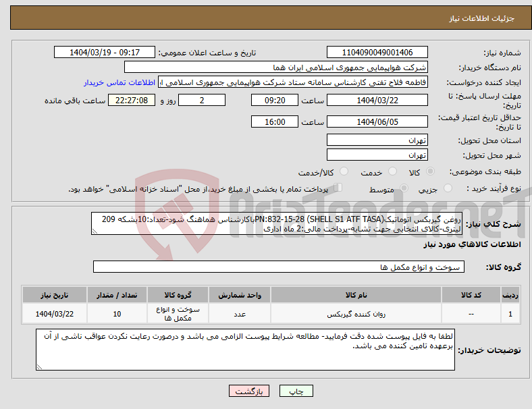The width and height of the screenshot is (532, 409).
Task: Click the کد کالا column header
Action: pyautogui.click(x=471, y=295)
